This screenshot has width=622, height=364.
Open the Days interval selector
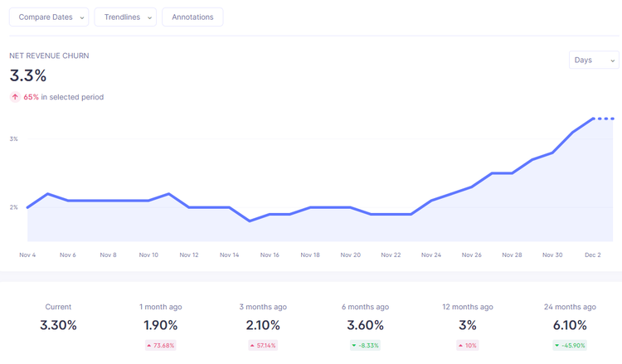pyautogui.click(x=594, y=60)
